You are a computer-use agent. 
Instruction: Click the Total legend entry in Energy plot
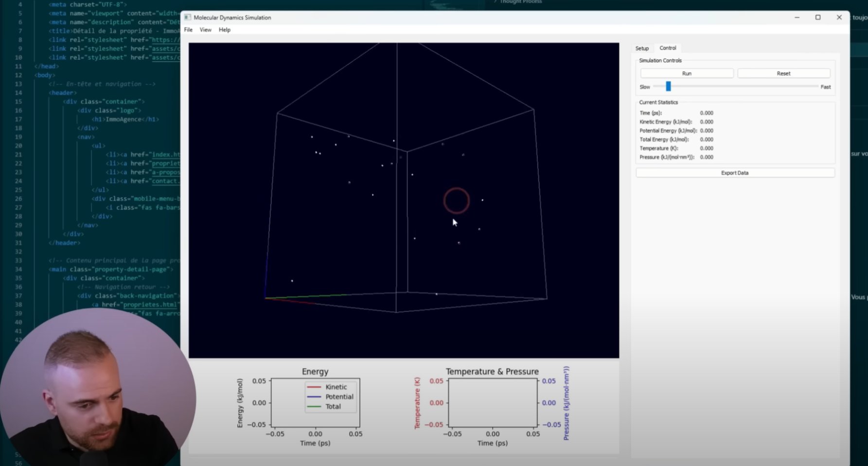[x=324, y=406]
